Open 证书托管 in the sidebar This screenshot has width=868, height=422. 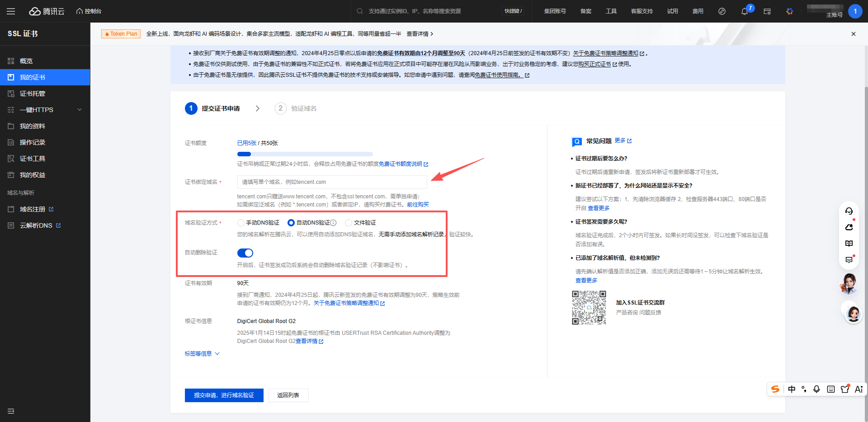[33, 94]
